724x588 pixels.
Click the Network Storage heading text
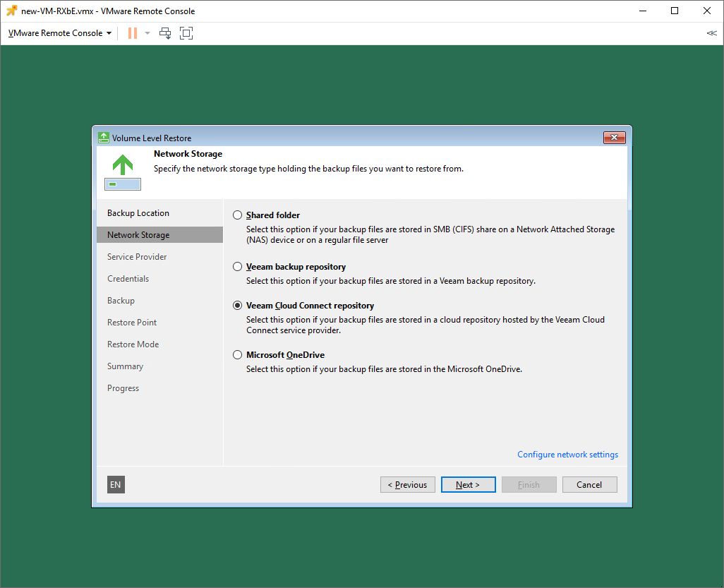coord(188,154)
